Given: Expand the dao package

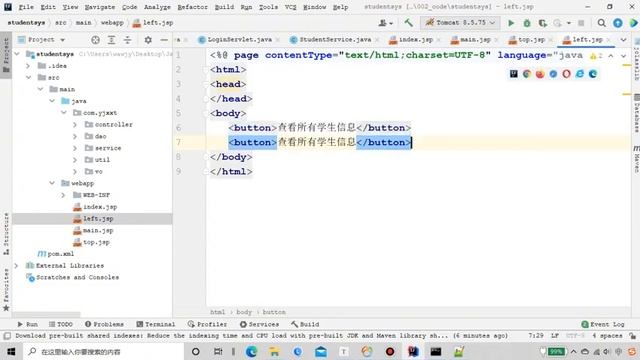Looking at the screenshot, I should pyautogui.click(x=75, y=136).
